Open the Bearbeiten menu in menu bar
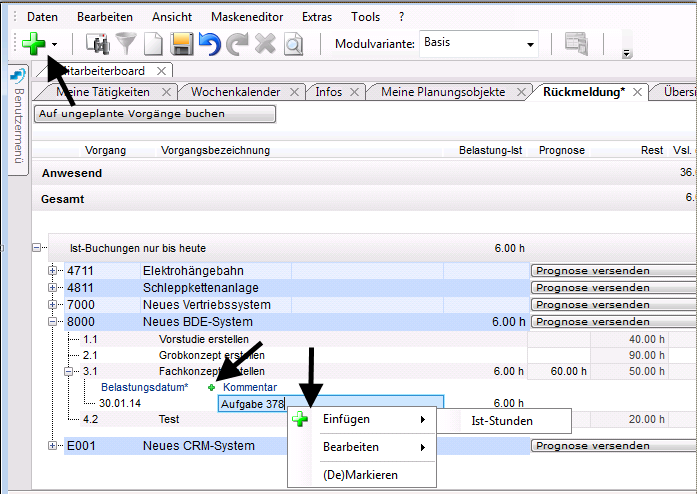The width and height of the screenshot is (697, 494). [105, 17]
